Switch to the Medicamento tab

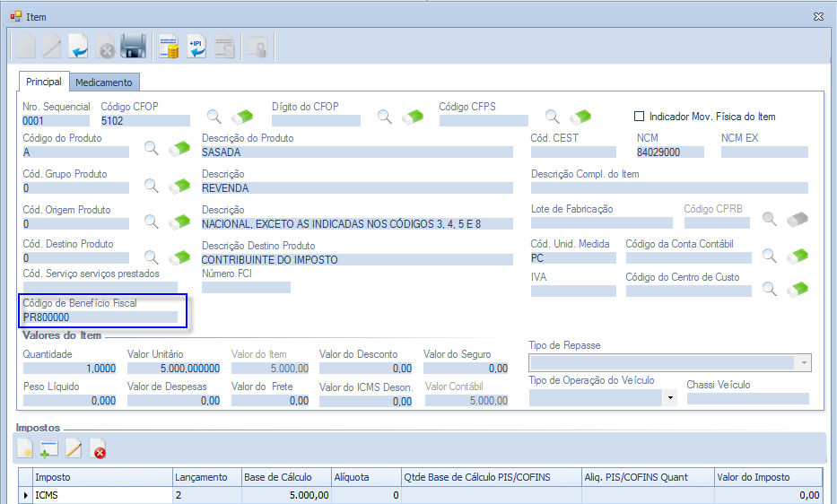click(x=104, y=83)
